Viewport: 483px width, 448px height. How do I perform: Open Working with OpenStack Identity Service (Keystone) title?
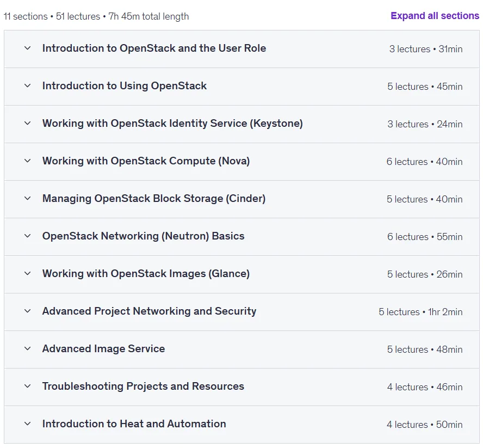pyautogui.click(x=172, y=124)
